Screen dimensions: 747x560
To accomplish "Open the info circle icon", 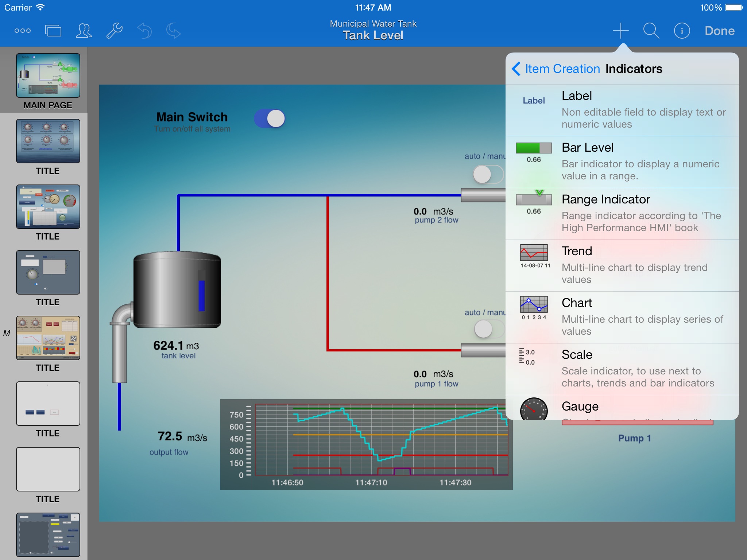I will click(x=682, y=31).
